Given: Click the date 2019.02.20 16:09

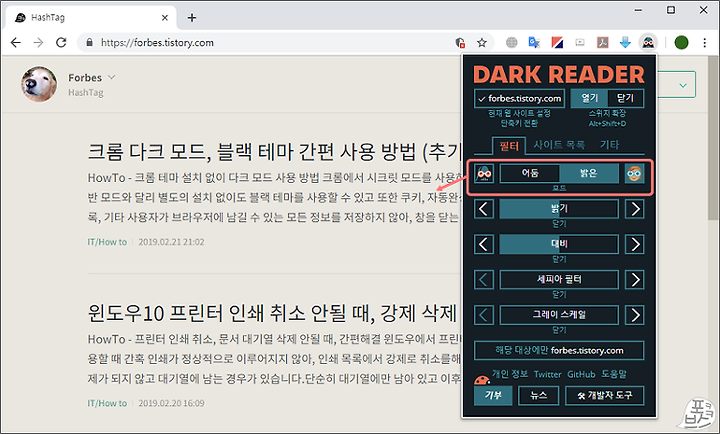Looking at the screenshot, I should (x=171, y=403).
